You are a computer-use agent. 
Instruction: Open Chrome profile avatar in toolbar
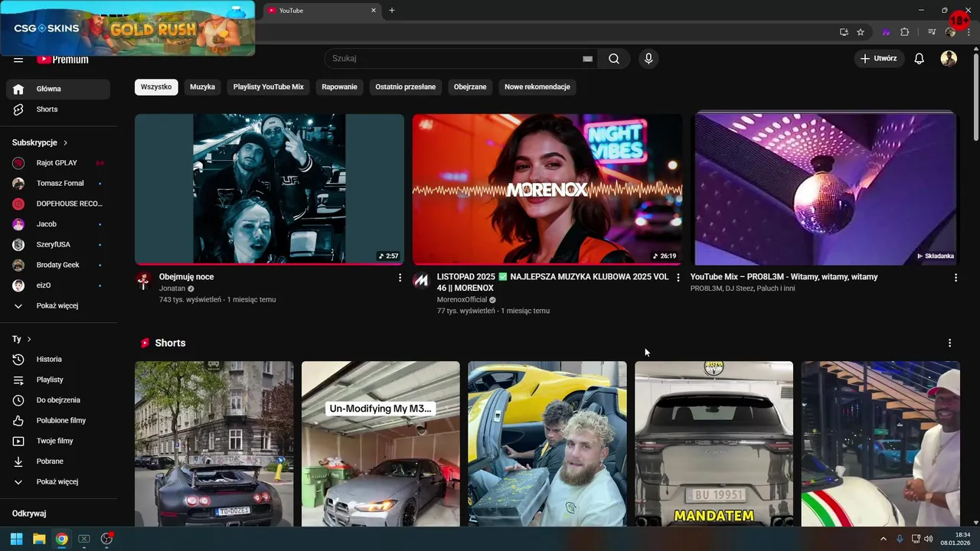(x=950, y=32)
